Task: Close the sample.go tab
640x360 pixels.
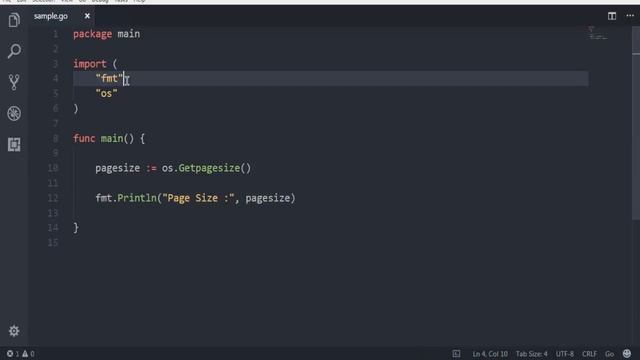Action: pos(87,16)
